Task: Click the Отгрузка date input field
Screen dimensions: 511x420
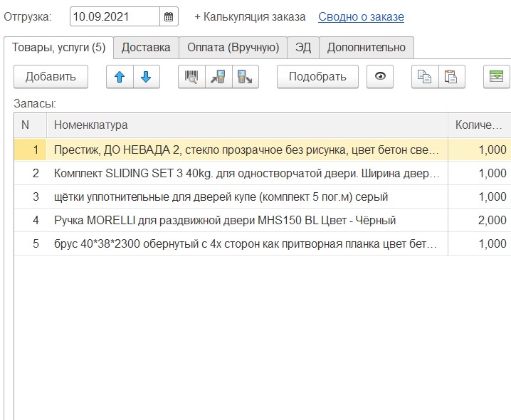Action: pos(115,16)
